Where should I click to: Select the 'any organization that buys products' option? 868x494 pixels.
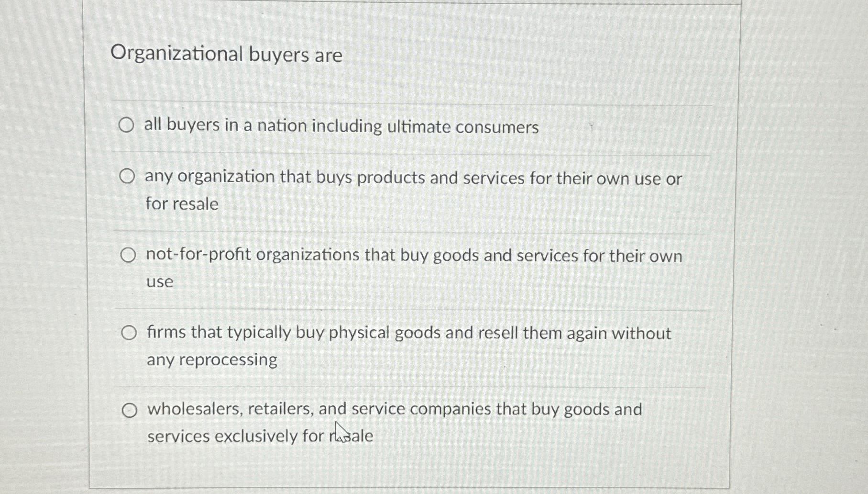pyautogui.click(x=129, y=178)
